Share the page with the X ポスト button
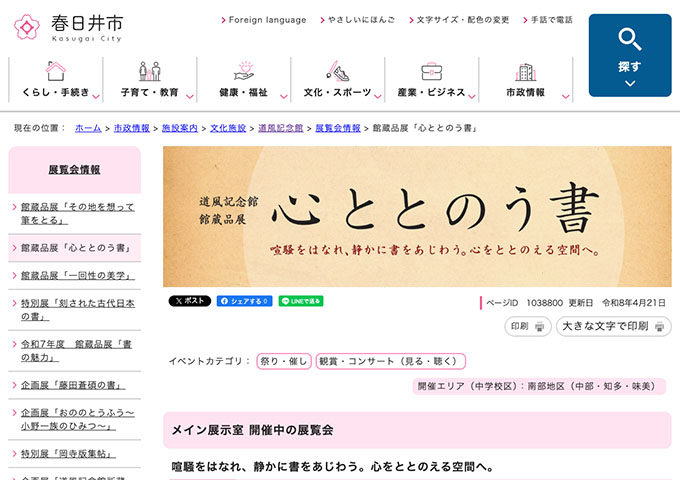 click(190, 301)
